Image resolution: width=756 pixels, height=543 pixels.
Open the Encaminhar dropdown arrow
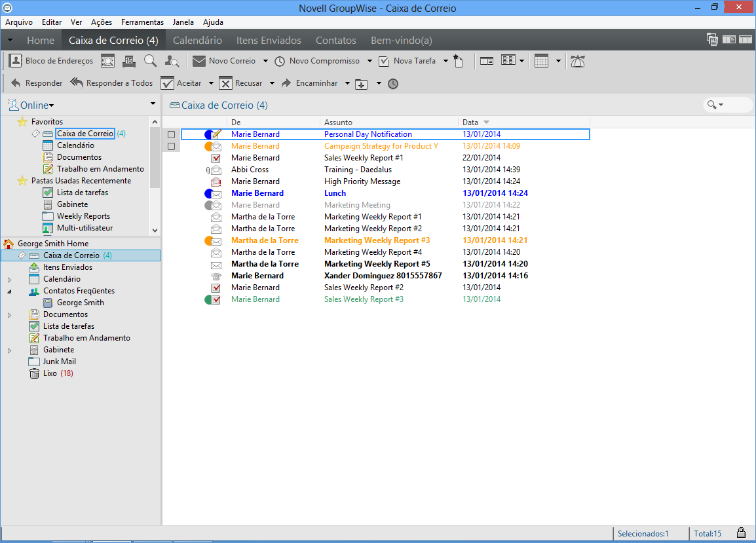(x=347, y=83)
